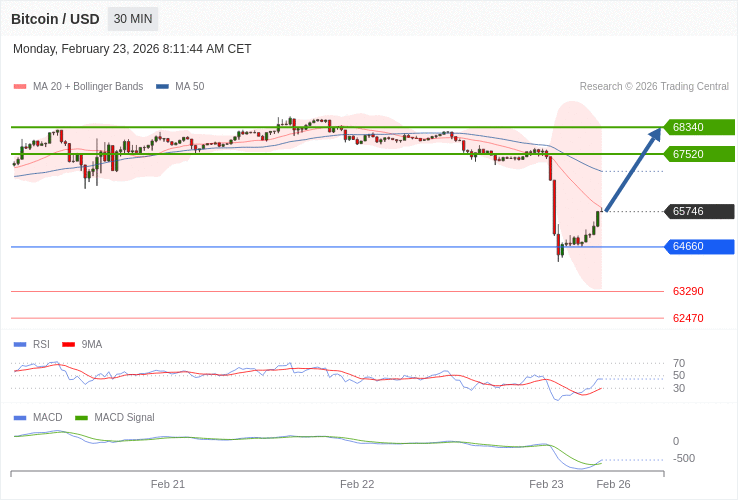Screen dimensions: 738x500
Task: Click the RSI legend swatch
Action: (20, 345)
